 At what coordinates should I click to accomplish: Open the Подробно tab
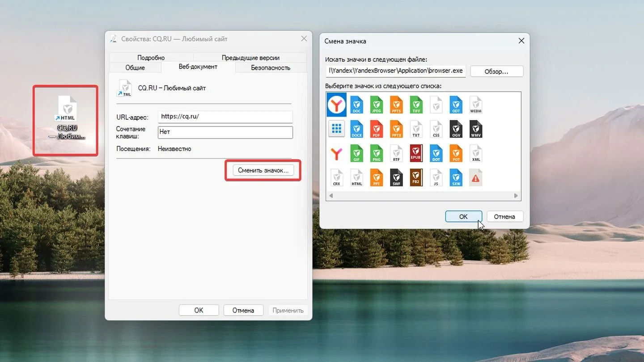pyautogui.click(x=151, y=57)
